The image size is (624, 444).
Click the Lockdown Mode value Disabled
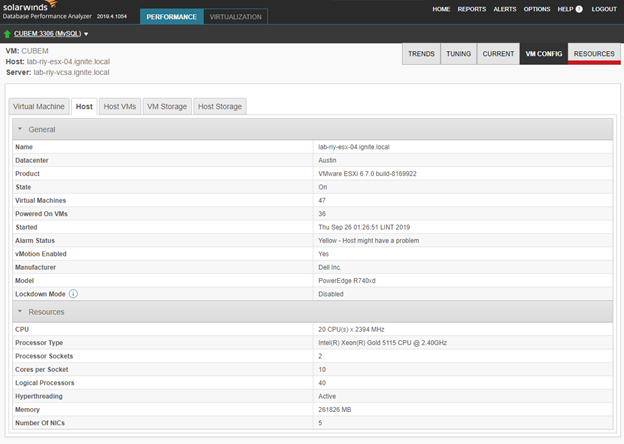(x=331, y=294)
